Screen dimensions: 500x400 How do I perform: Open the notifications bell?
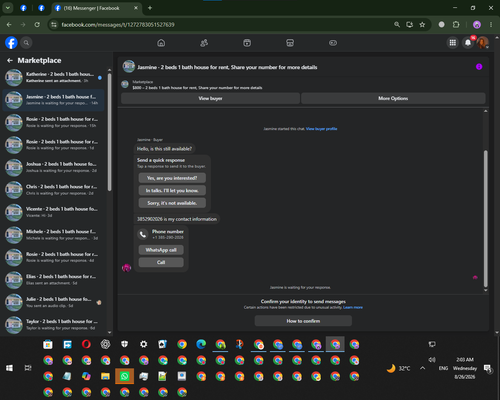click(x=468, y=43)
